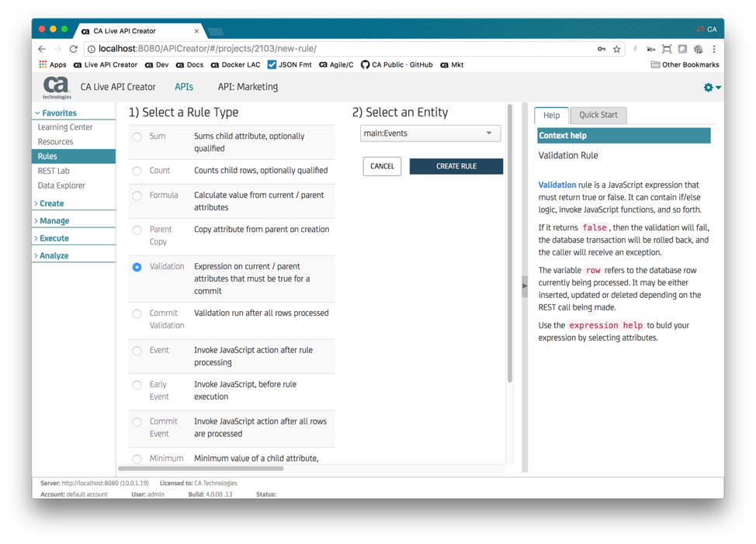Select the Formula rule type
This screenshot has height=544, width=756.
click(137, 196)
